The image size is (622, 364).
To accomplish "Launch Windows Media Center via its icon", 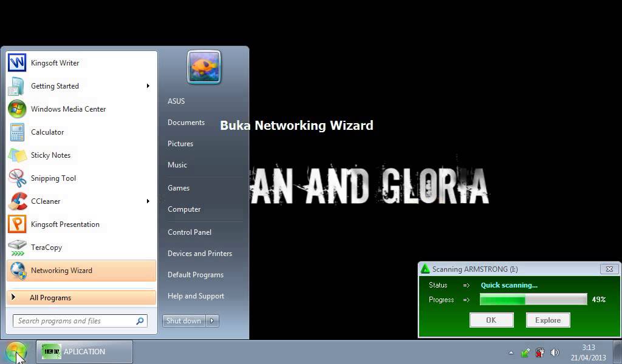I will pyautogui.click(x=17, y=109).
